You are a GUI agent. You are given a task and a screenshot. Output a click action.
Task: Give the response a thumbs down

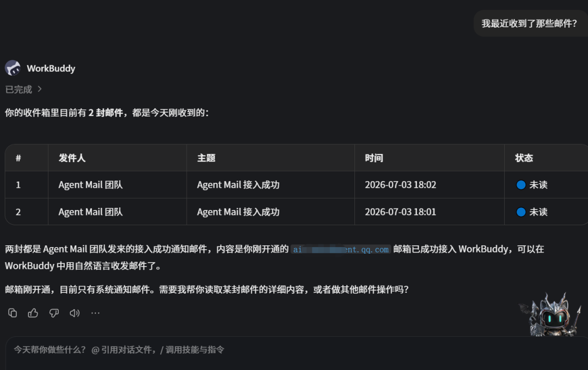pos(54,313)
